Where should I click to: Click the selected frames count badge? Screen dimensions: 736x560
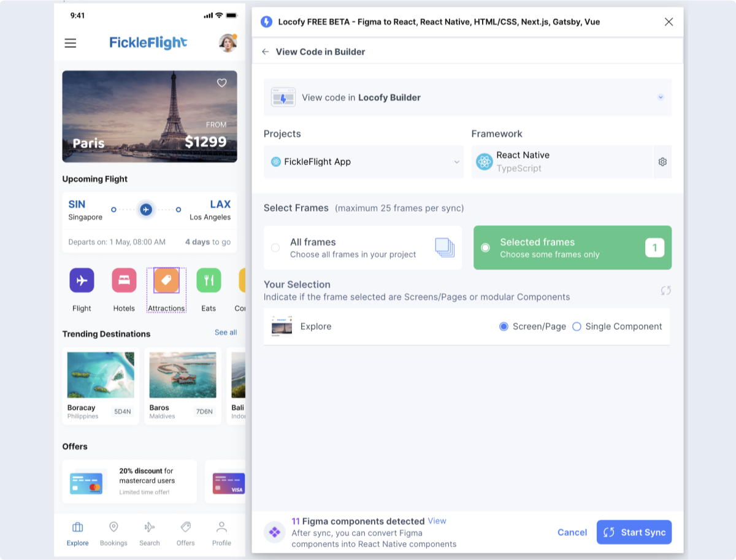[654, 248]
